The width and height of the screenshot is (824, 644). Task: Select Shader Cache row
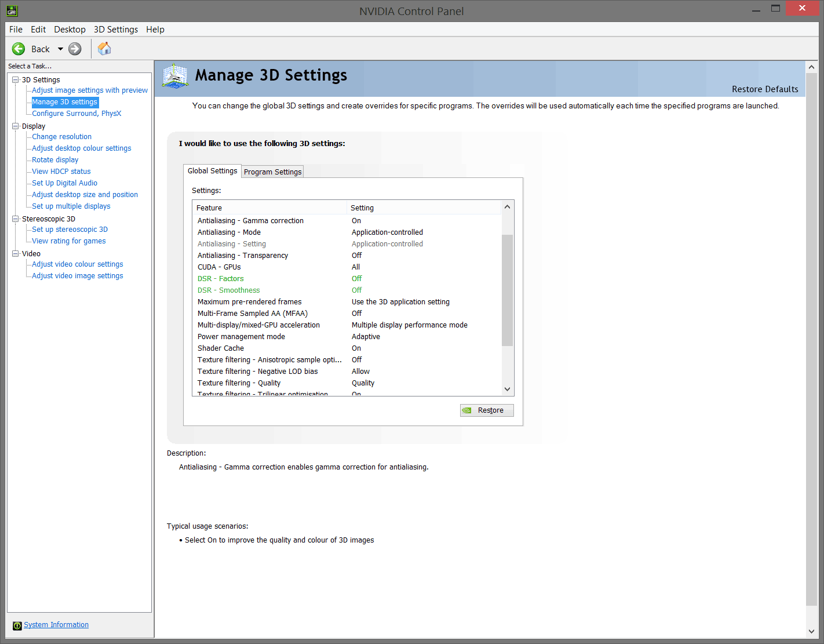pyautogui.click(x=347, y=348)
